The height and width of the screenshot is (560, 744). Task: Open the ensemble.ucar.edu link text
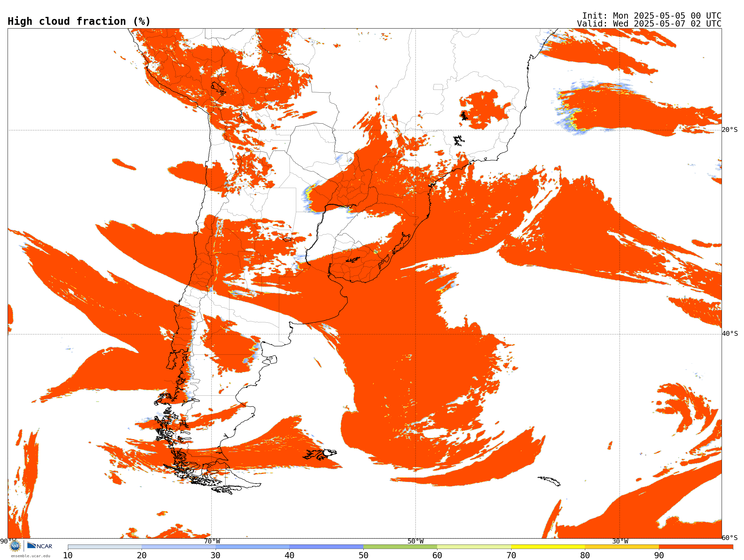click(31, 556)
